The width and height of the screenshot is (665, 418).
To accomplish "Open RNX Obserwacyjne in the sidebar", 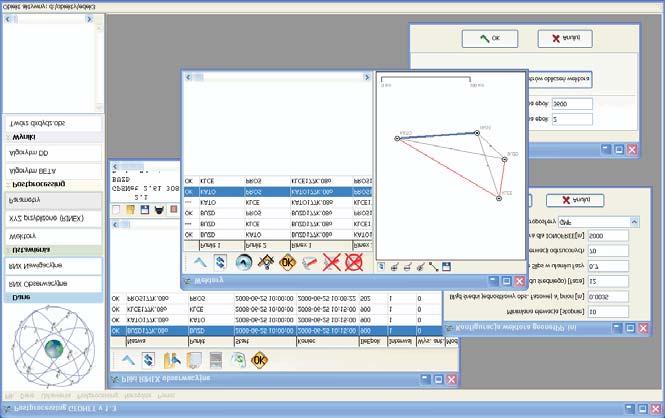I will point(53,283).
